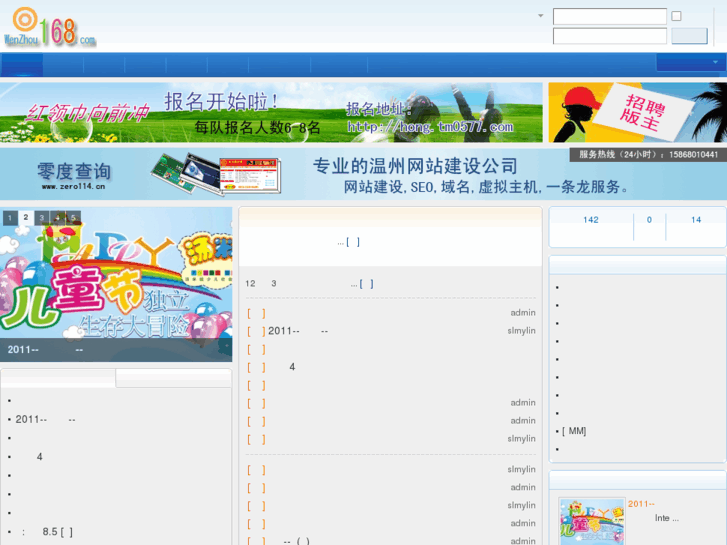The image size is (727, 545).
Task: Switch to the first tab below the carousel
Action: pos(58,378)
